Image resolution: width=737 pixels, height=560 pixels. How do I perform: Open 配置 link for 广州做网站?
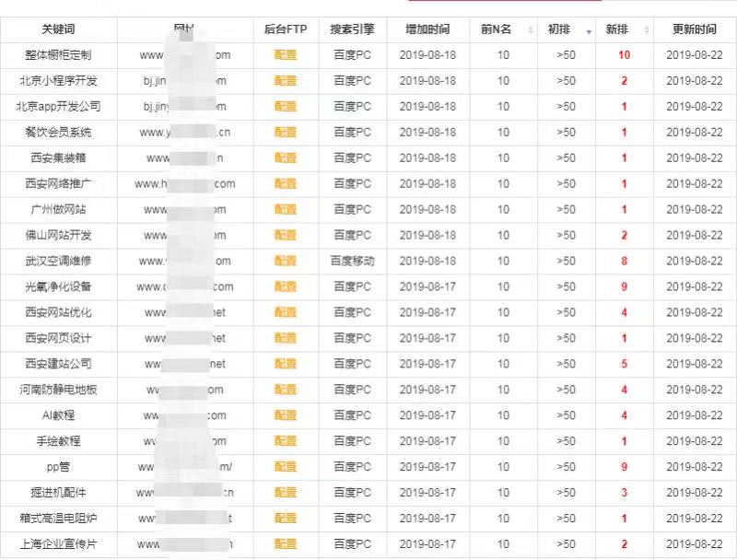286,209
